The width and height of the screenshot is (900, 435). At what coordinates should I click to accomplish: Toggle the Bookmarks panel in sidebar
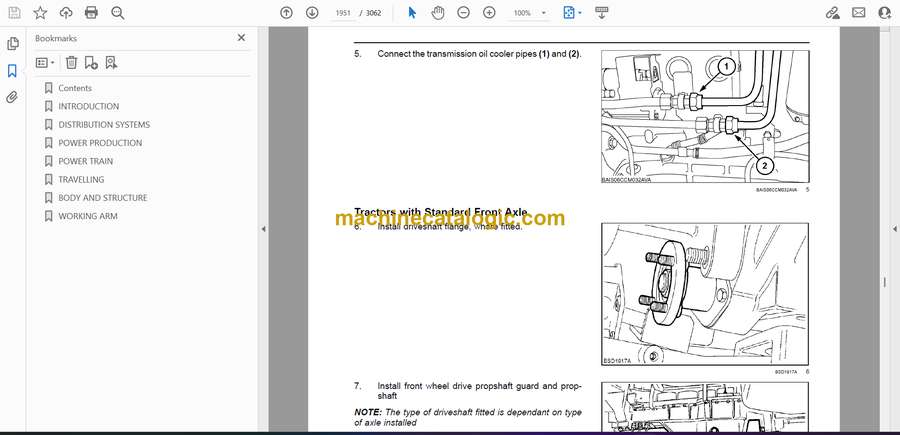[12, 71]
